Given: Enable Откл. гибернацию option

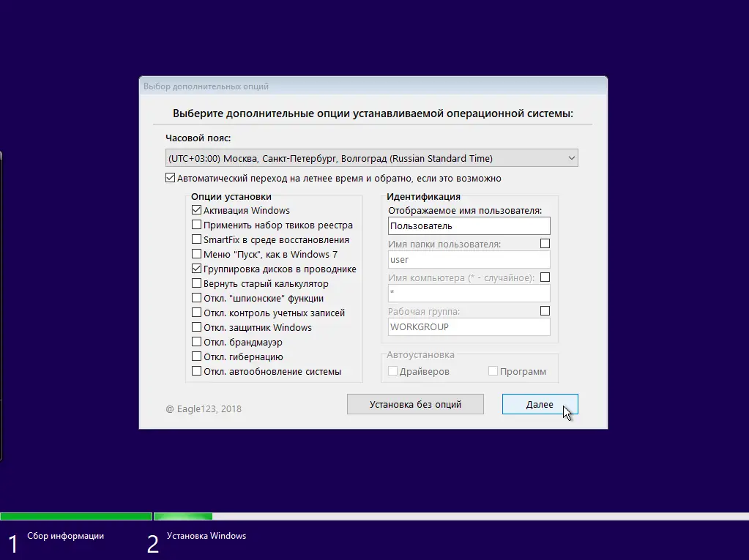Looking at the screenshot, I should [x=196, y=356].
